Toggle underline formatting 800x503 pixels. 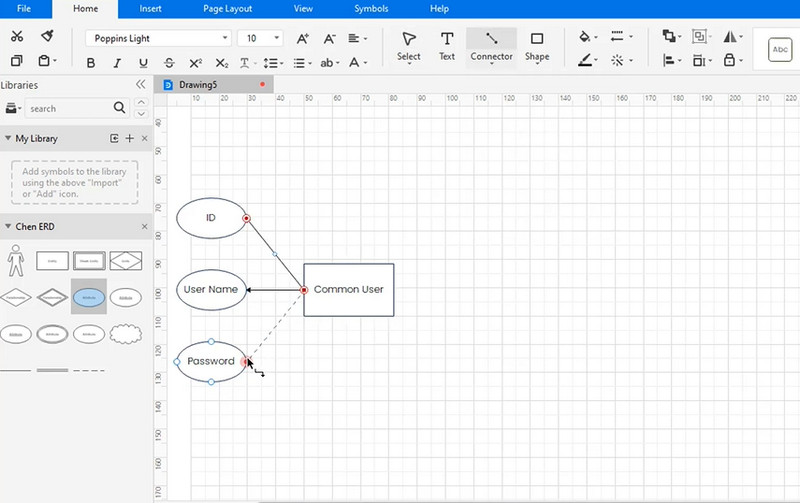(142, 63)
